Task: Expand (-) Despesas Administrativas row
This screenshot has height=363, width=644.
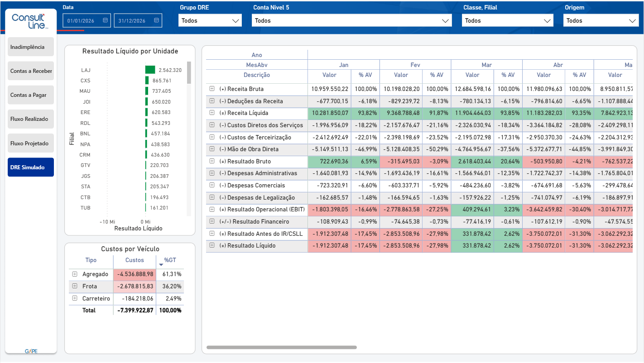Action: (211, 173)
